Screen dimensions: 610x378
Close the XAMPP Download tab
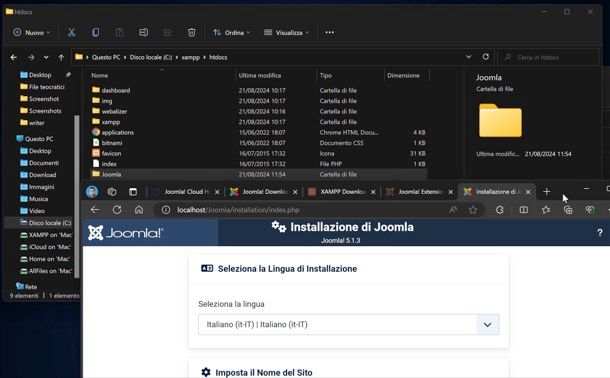(373, 192)
